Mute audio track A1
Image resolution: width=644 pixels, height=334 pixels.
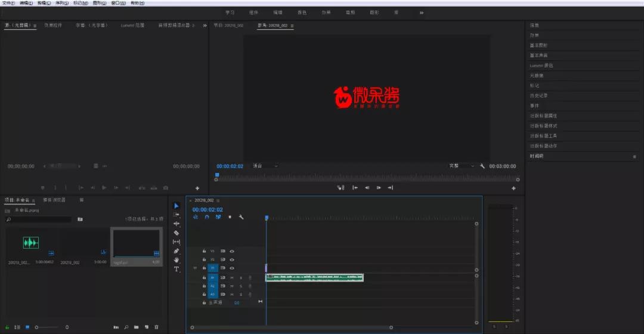(231, 278)
